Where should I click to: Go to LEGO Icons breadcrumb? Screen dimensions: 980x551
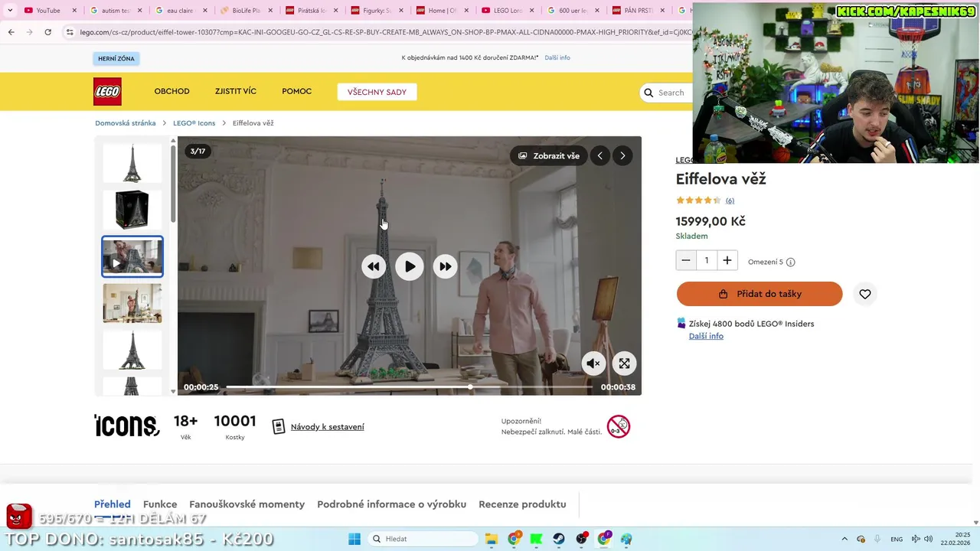pyautogui.click(x=194, y=123)
